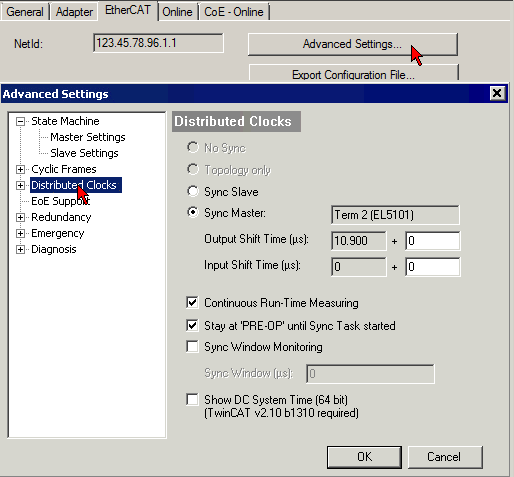The width and height of the screenshot is (514, 477).
Task: Click Output Shift Time 10.900 field
Action: 359,241
